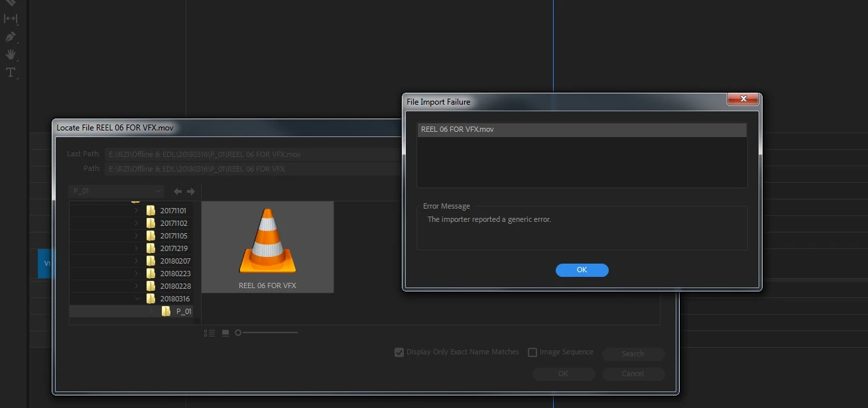
Task: Click the folder icon beside P_01
Action: click(166, 311)
